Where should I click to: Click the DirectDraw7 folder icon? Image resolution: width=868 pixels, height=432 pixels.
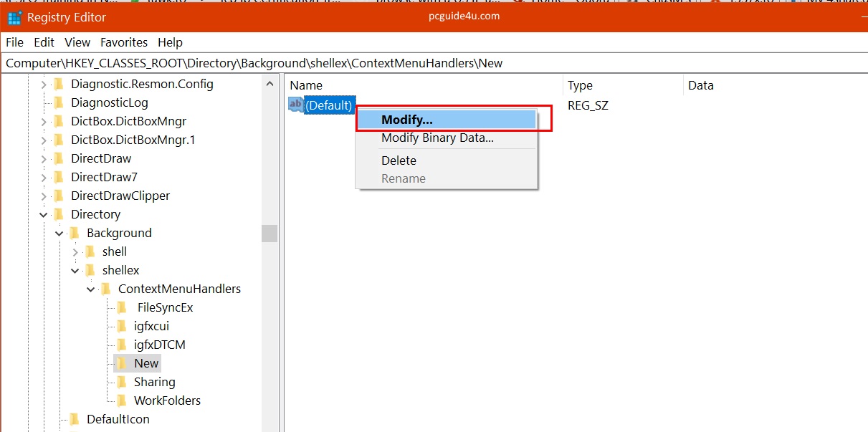pos(59,177)
